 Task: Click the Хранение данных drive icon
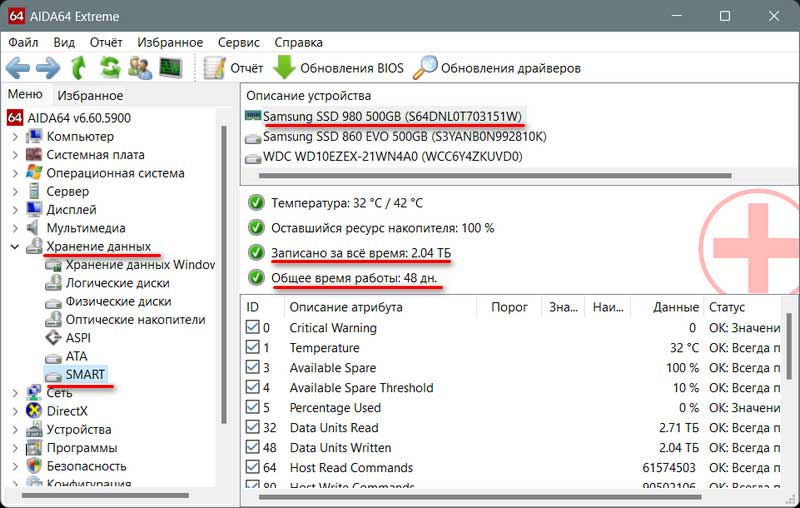click(34, 246)
